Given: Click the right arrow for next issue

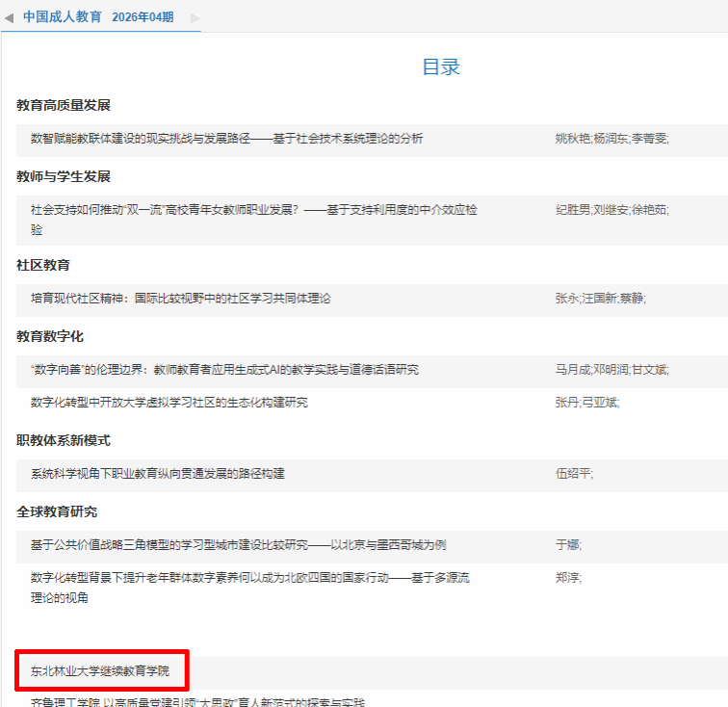Looking at the screenshot, I should [195, 17].
